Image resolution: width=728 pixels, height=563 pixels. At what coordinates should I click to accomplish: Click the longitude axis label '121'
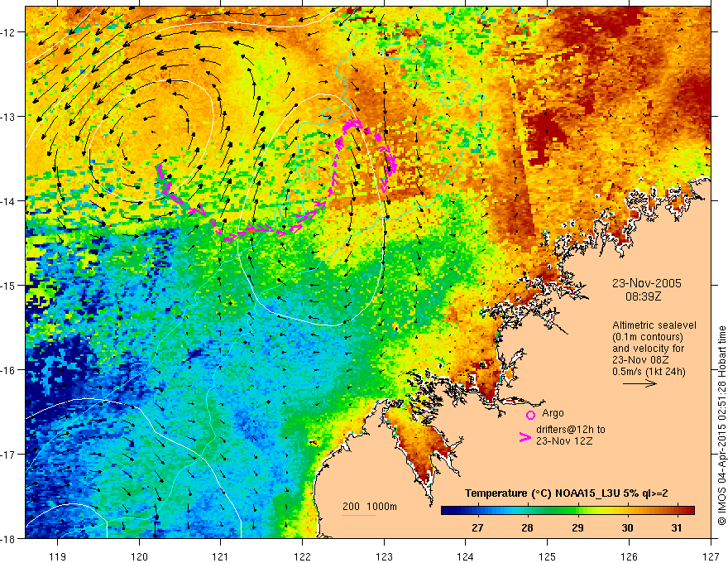tap(221, 556)
